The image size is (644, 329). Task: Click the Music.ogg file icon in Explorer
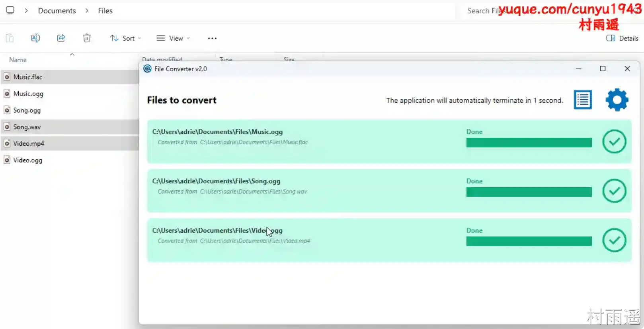point(7,94)
